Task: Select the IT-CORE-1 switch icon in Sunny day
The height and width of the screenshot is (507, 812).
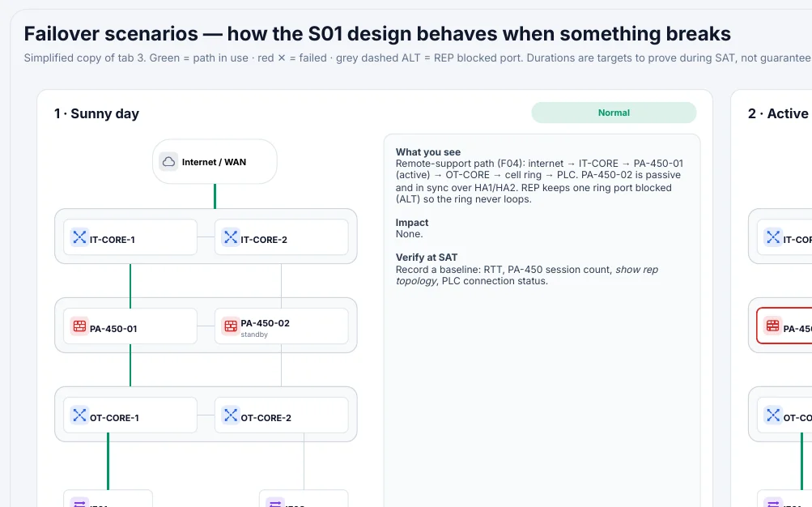Action: click(79, 237)
